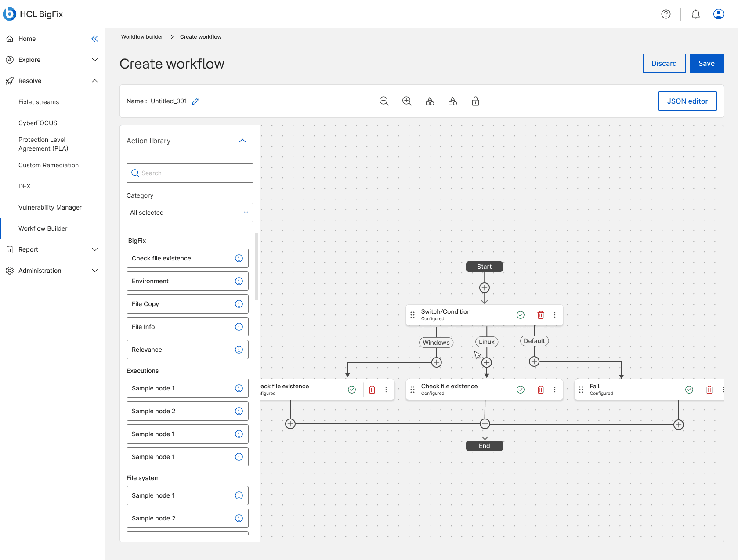The width and height of the screenshot is (738, 560).
Task: Open Custom Remediation
Action: click(x=48, y=165)
